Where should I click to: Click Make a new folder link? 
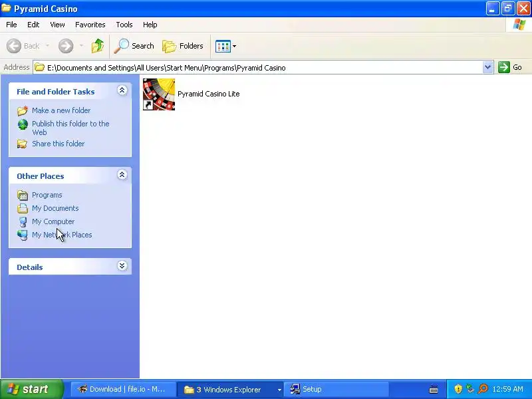(61, 110)
